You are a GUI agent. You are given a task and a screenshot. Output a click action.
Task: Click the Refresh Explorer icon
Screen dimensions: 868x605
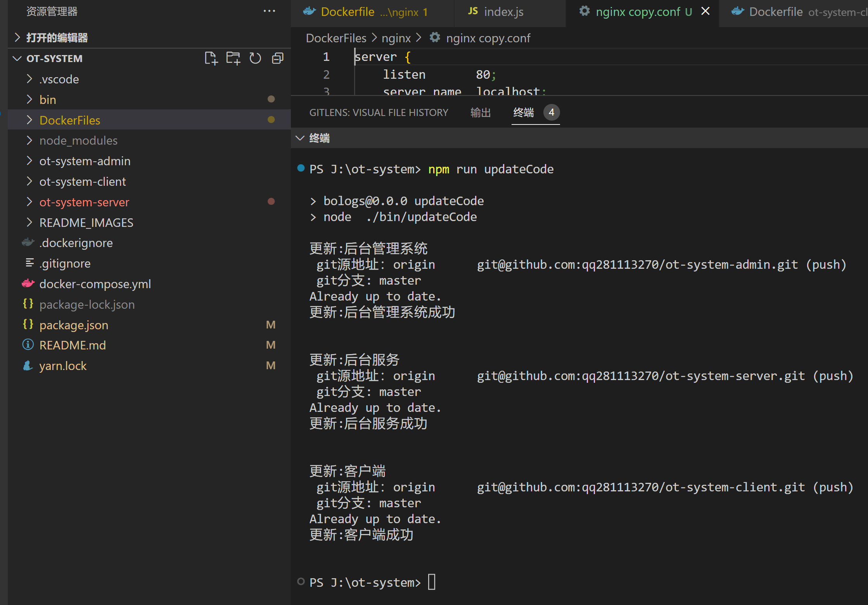point(255,59)
